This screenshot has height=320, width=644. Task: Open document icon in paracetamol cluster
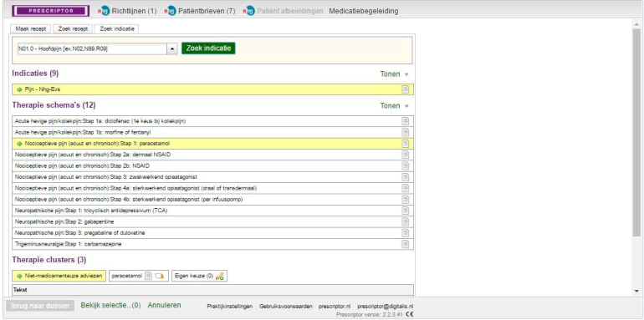[x=149, y=276]
